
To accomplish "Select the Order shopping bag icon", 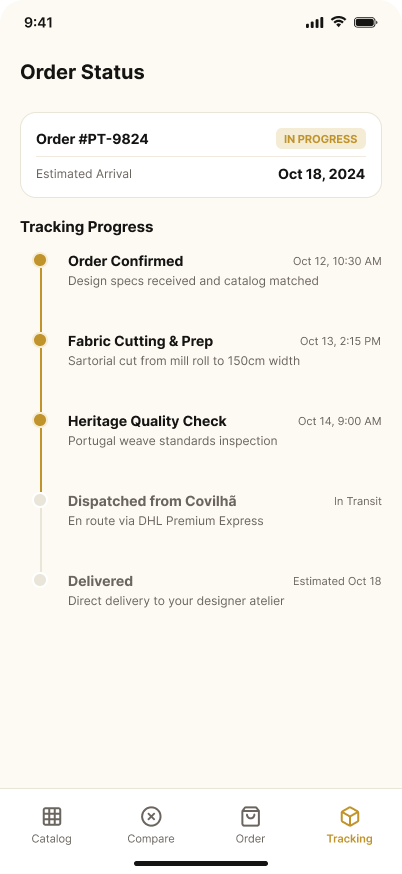I will [250, 817].
